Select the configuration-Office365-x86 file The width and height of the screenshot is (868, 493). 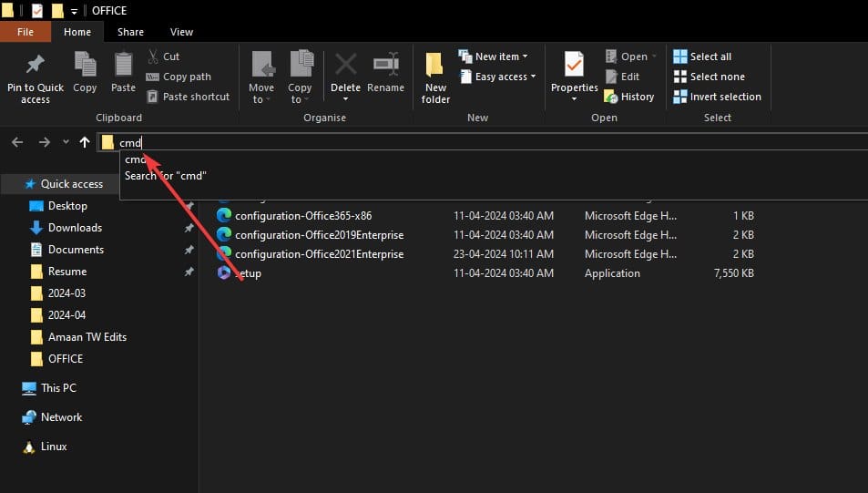point(303,215)
